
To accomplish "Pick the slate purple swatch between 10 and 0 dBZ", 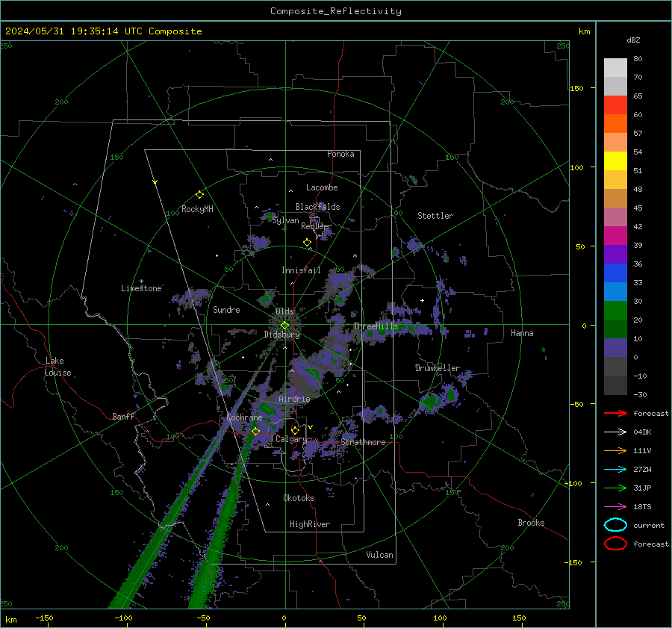I will point(615,347).
